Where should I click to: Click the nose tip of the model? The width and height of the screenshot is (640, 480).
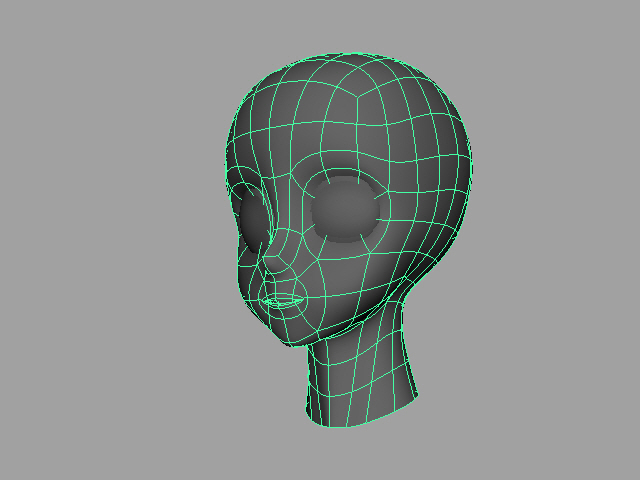[274, 264]
